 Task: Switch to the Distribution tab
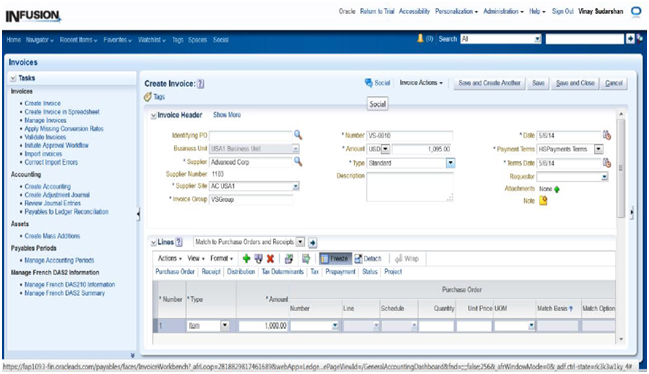tap(241, 272)
